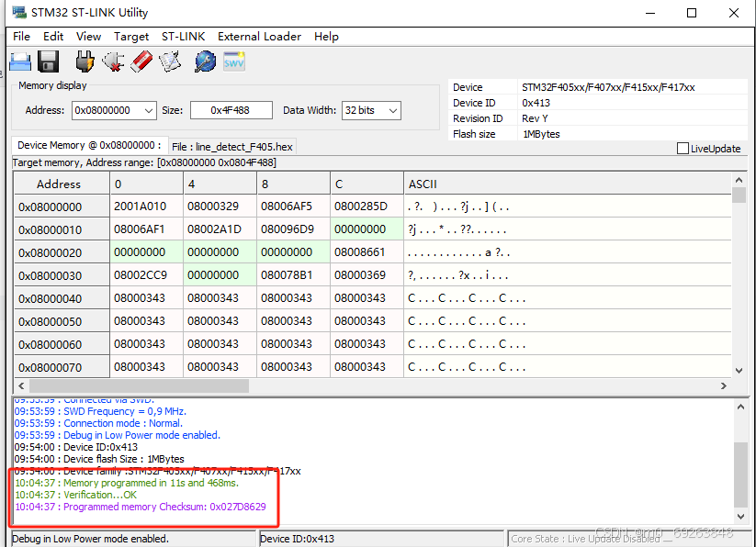Open the SWV viewer icon
The image size is (756, 547).
click(234, 61)
